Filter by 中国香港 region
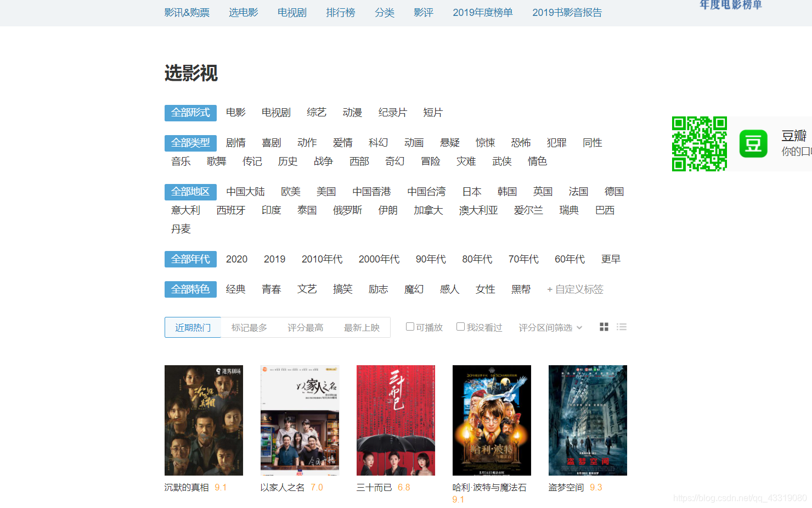The image size is (812, 508). (x=372, y=192)
